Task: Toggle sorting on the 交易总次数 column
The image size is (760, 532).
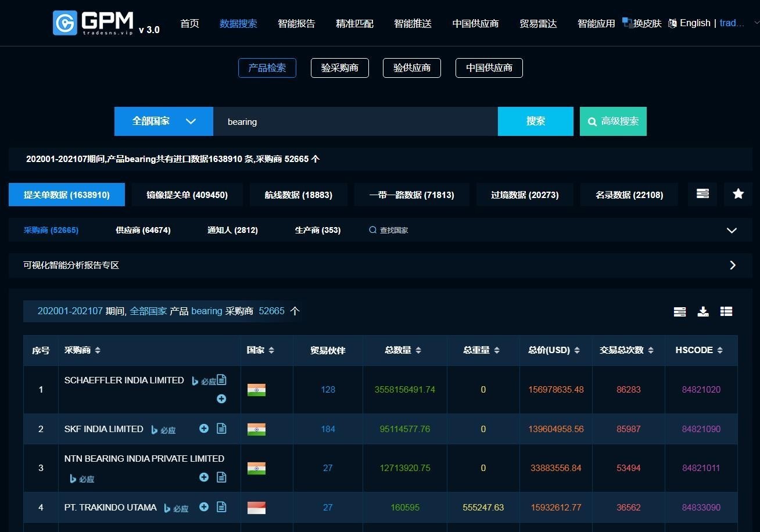Action: pyautogui.click(x=651, y=350)
